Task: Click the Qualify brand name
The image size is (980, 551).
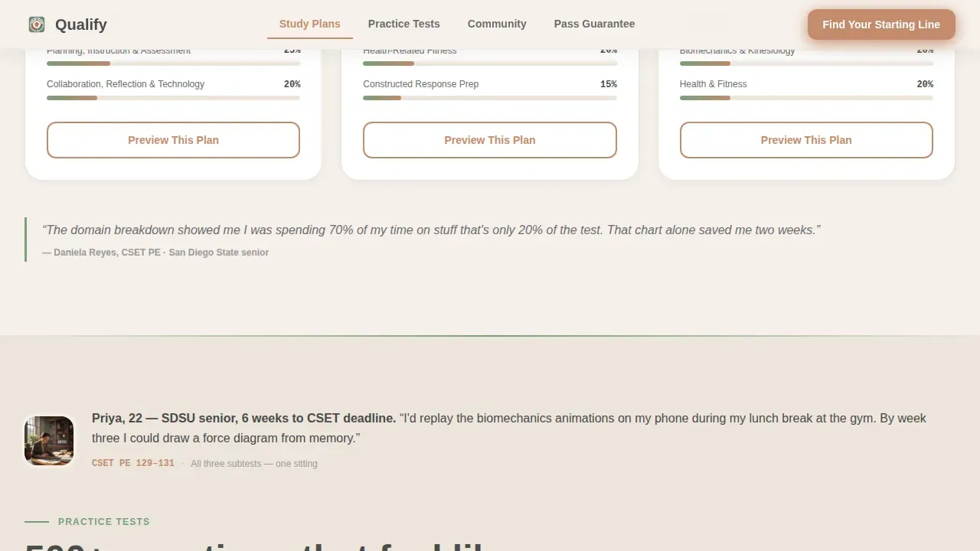Action: point(81,24)
